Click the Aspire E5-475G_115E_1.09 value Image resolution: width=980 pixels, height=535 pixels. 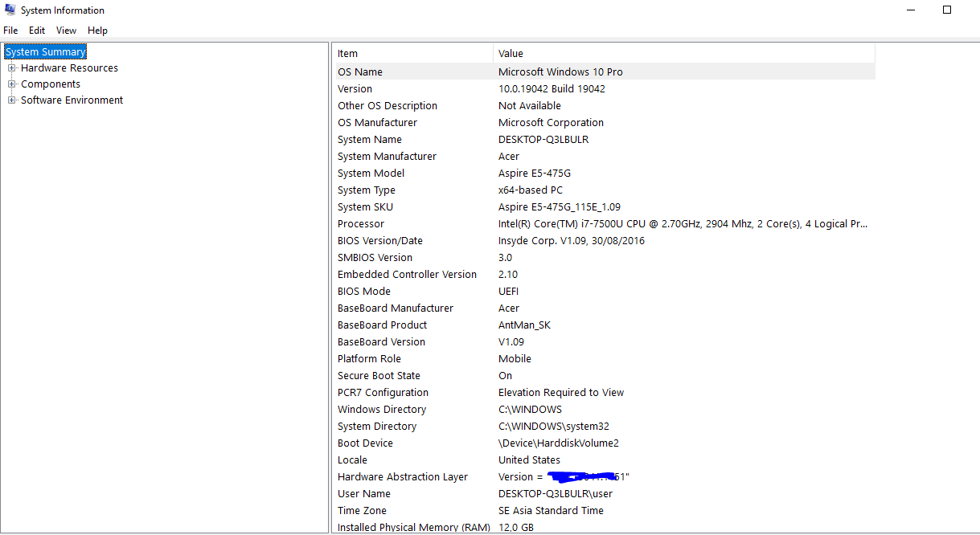pyautogui.click(x=560, y=207)
